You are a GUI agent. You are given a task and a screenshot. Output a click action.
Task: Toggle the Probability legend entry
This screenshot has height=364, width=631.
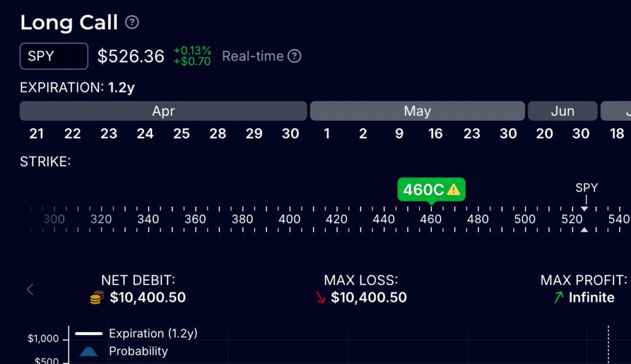point(123,351)
